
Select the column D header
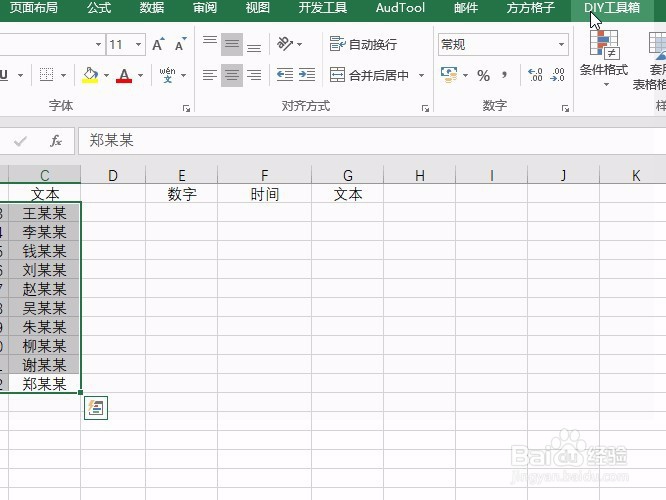tap(113, 175)
